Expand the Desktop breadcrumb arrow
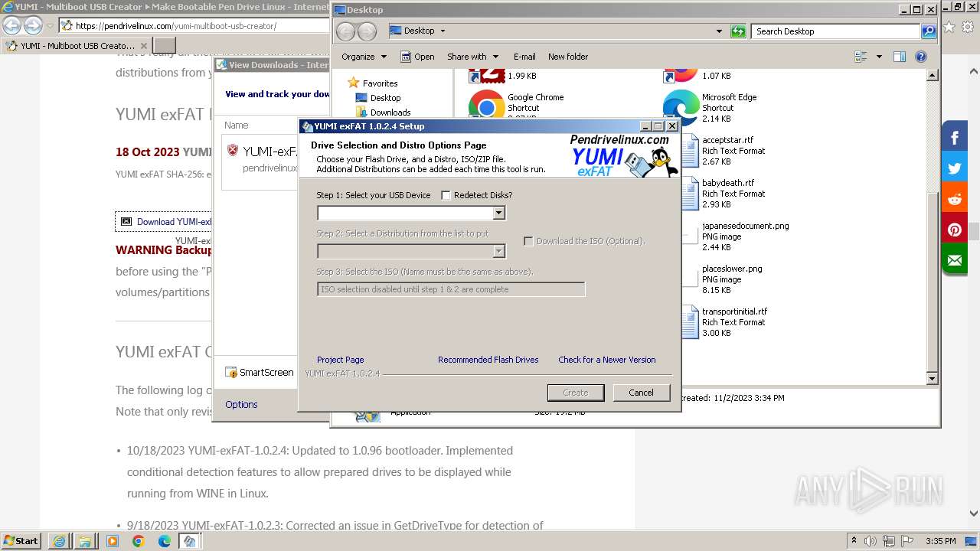Viewport: 980px width, 551px height. [443, 31]
